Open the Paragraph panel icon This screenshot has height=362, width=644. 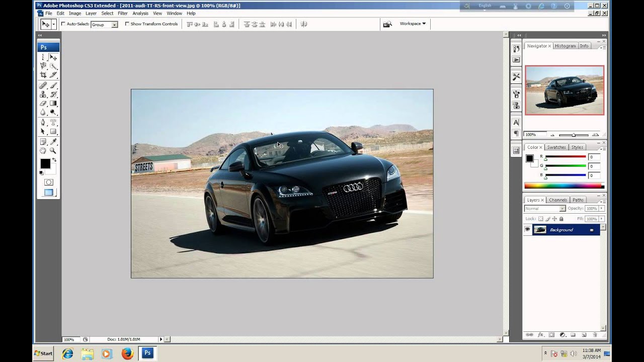(516, 133)
